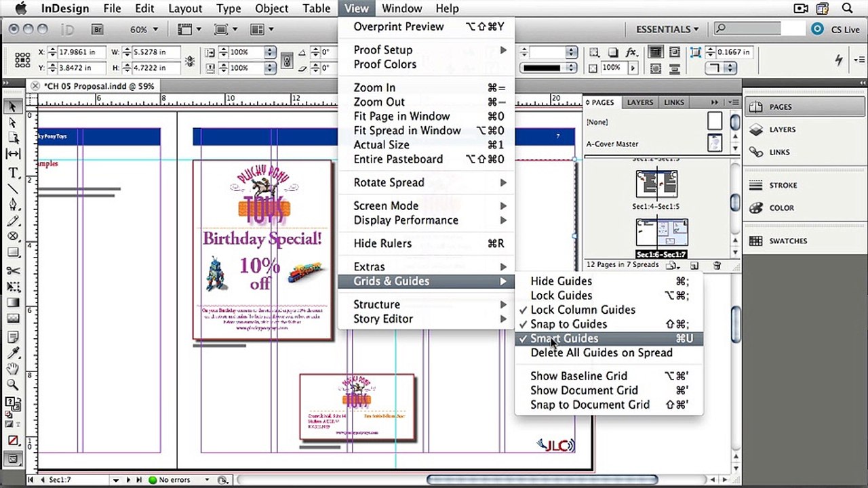Open the File menu
This screenshot has height=488, width=868.
pos(112,9)
